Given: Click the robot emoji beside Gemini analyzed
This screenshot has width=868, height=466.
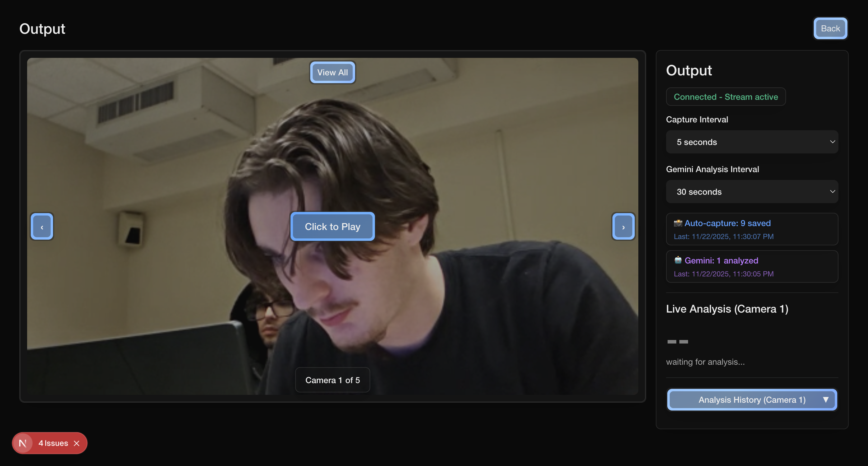Looking at the screenshot, I should coord(678,260).
